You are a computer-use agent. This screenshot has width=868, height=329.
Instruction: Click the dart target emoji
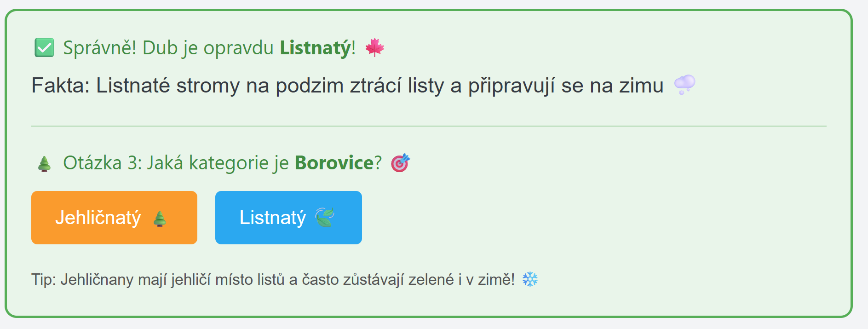(x=400, y=162)
